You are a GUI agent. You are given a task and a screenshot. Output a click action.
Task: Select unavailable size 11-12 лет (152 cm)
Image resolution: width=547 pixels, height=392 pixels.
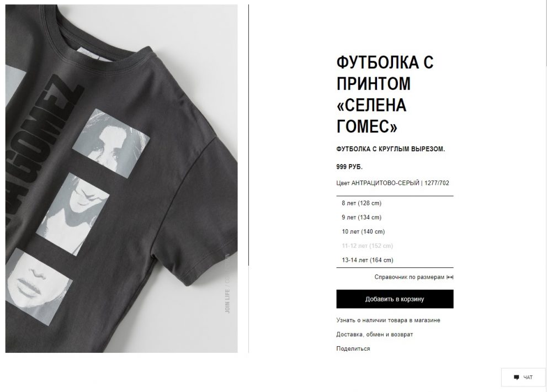(x=395, y=246)
